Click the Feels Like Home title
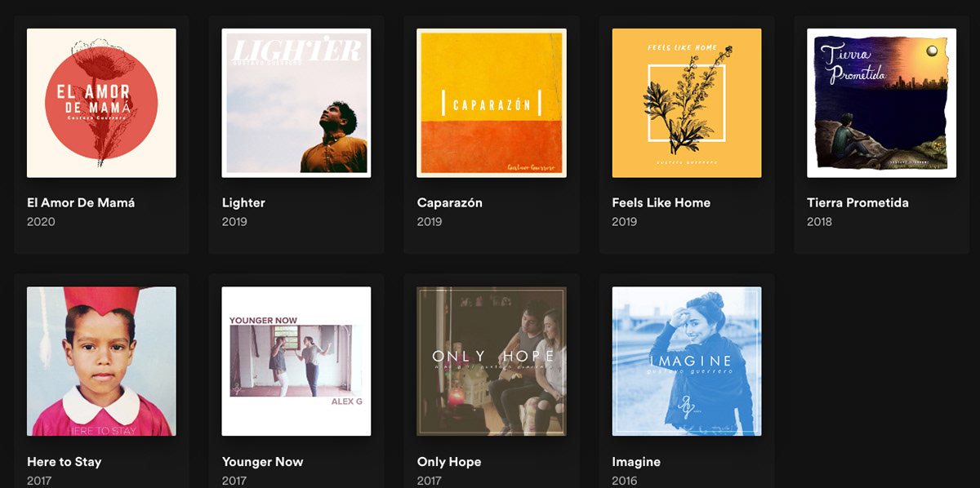The image size is (980, 488). 661,202
